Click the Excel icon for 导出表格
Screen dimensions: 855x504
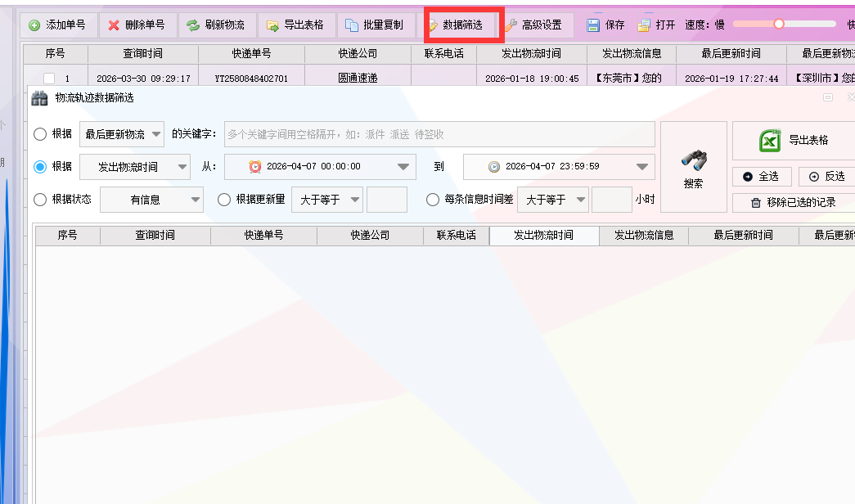769,141
